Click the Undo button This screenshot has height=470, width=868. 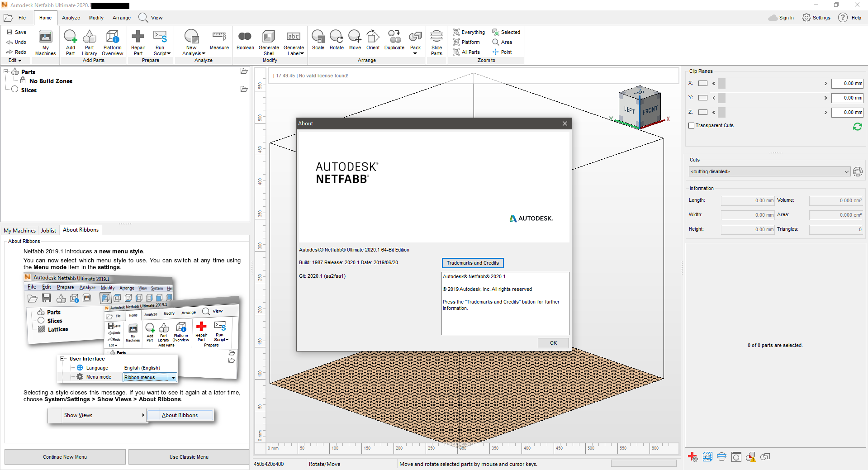[x=16, y=42]
